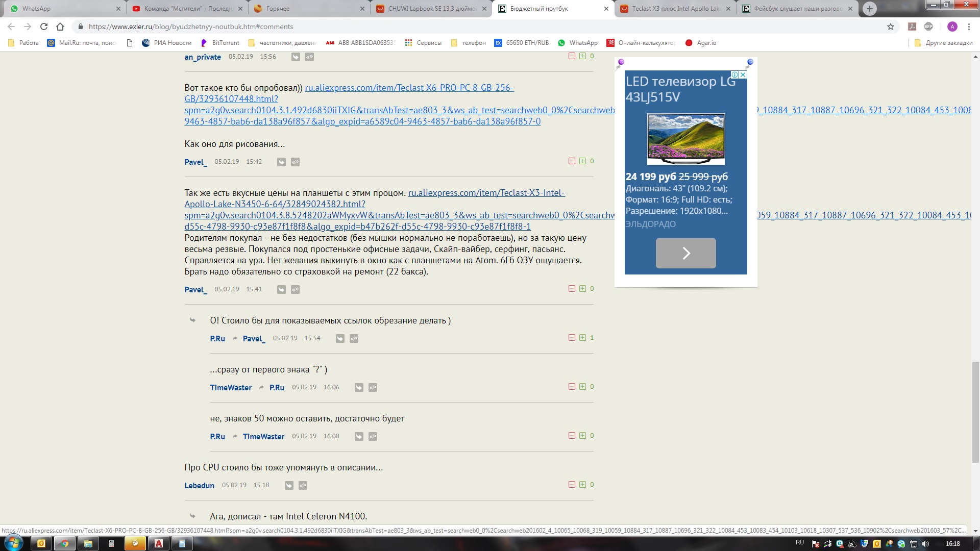Viewport: 980px width, 551px height.
Task: Open Chrome from the Windows taskbar
Action: pos(64,543)
